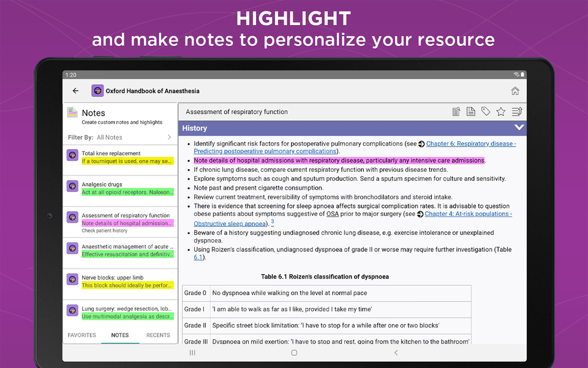588x368 pixels.
Task: Open the Oxford Handbook of Anaesthesia app icon
Action: [97, 91]
